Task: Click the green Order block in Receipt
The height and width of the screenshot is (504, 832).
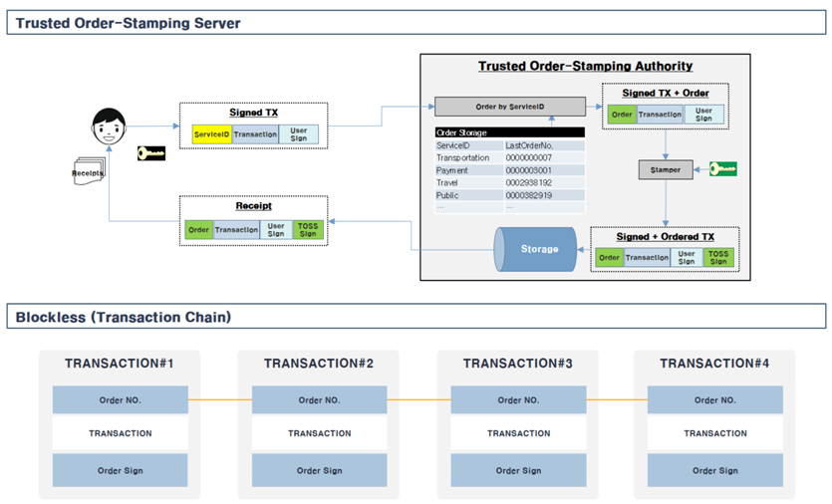Action: pos(198,230)
